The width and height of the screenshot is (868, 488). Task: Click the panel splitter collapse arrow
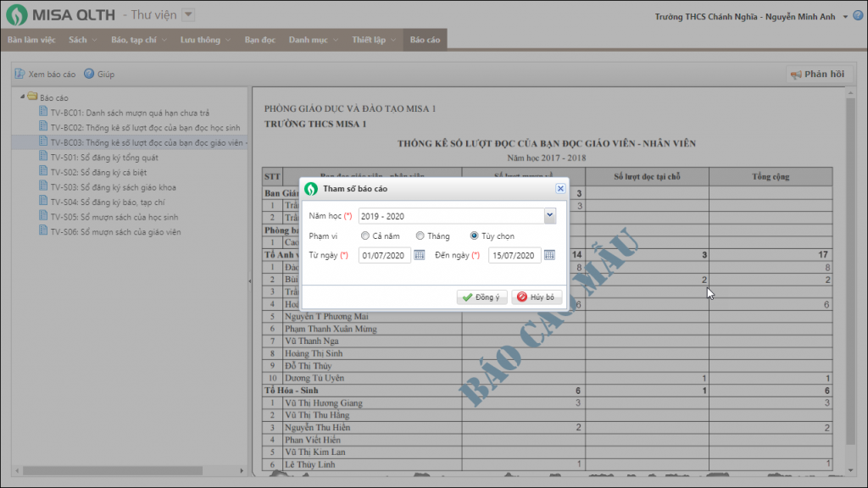coord(250,281)
